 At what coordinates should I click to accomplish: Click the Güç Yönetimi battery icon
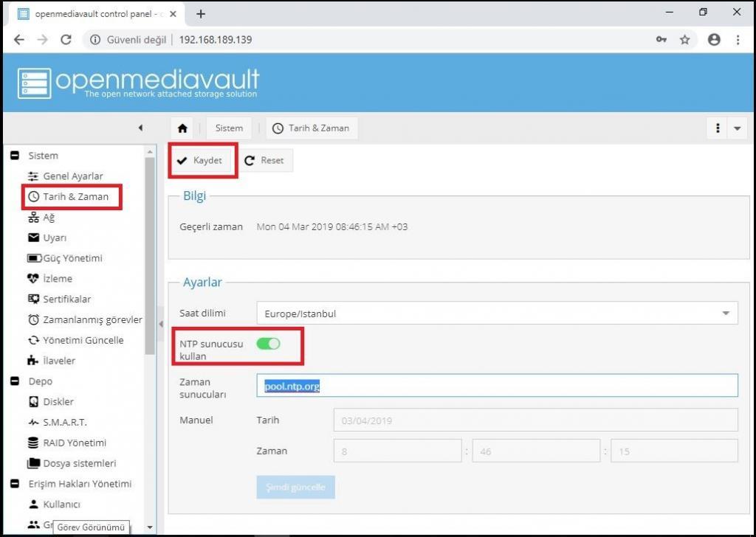[34, 258]
